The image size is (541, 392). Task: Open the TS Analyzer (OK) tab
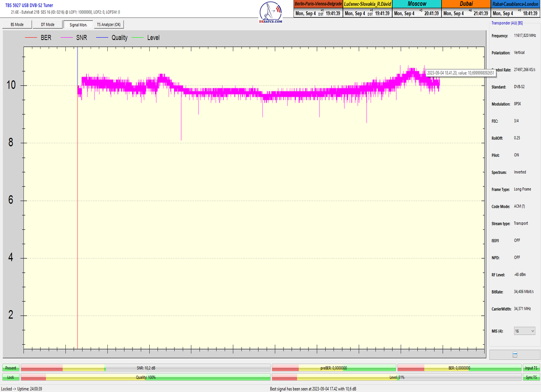tap(109, 25)
